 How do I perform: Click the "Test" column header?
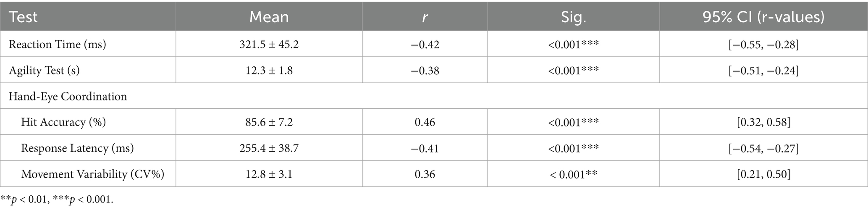click(x=24, y=17)
